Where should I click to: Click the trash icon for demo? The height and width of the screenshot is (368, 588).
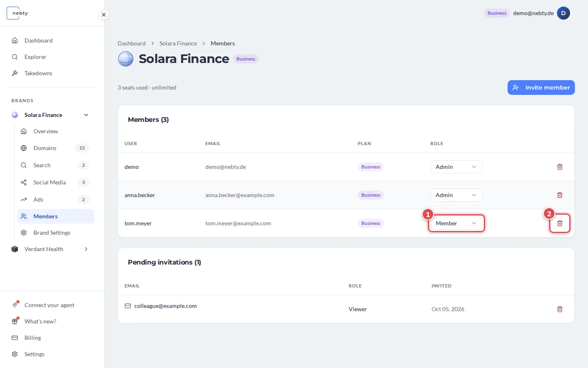(560, 167)
